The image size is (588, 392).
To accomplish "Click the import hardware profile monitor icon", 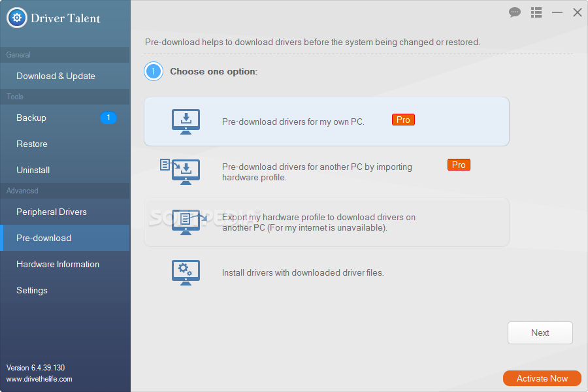I will coord(180,172).
